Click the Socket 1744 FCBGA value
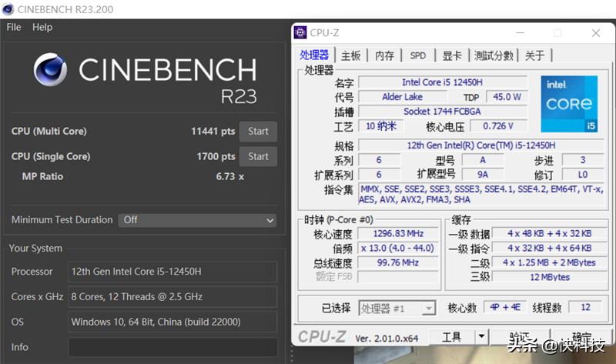 tap(442, 111)
